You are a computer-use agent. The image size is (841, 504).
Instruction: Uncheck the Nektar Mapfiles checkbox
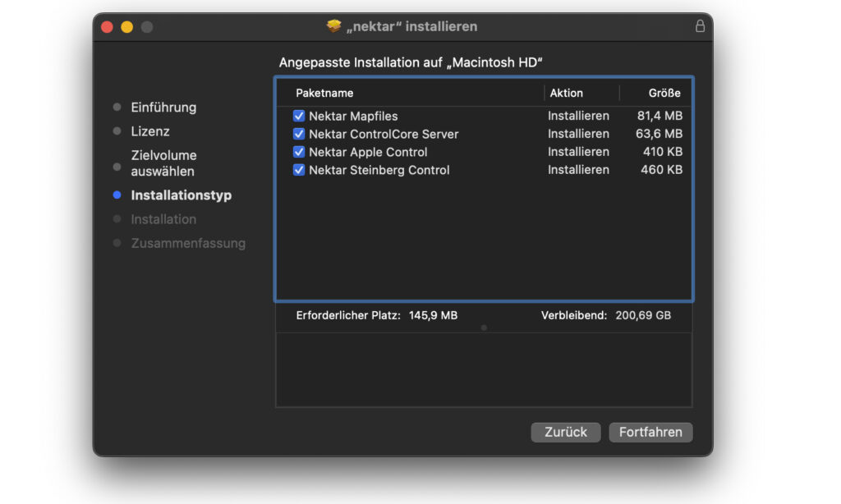pos(299,116)
